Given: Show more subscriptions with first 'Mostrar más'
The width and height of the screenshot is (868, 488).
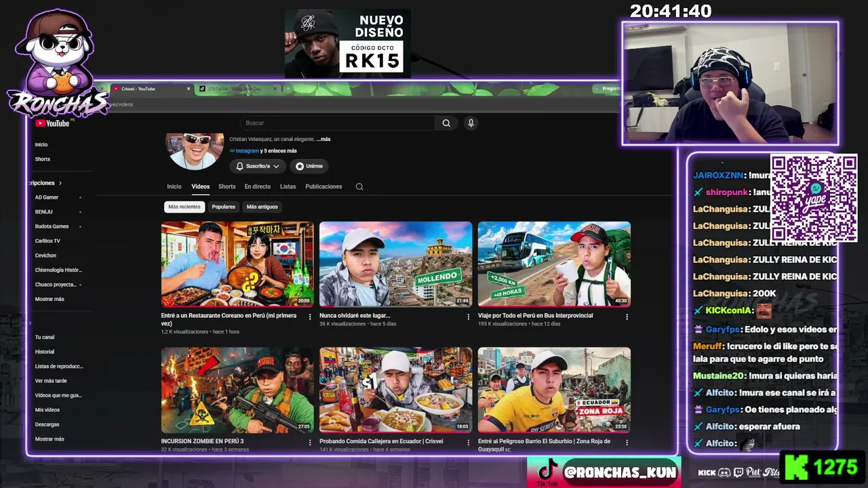Looking at the screenshot, I should click(50, 299).
